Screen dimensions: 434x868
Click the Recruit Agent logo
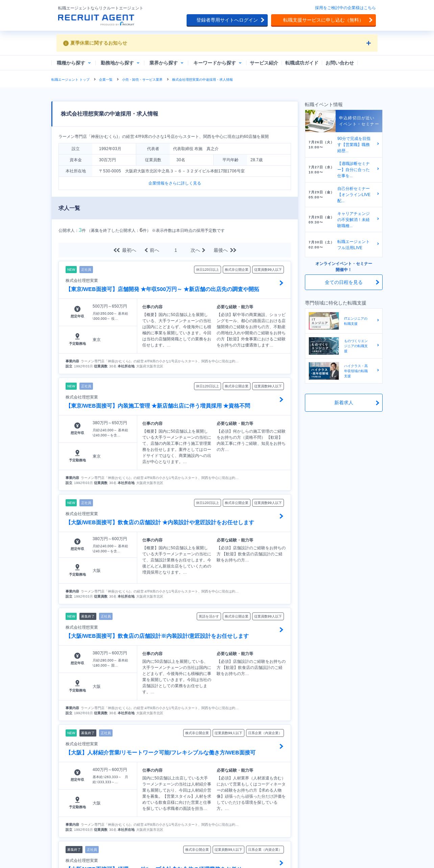[96, 20]
